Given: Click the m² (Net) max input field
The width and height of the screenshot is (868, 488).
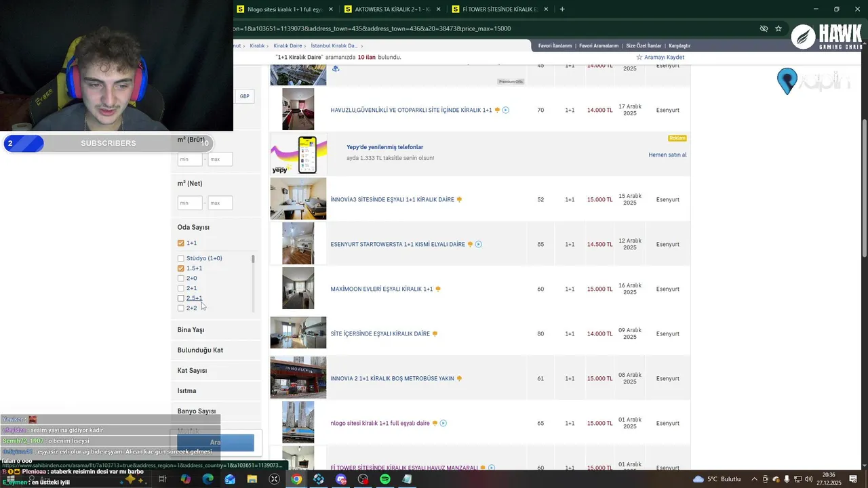Looking at the screenshot, I should pos(220,203).
